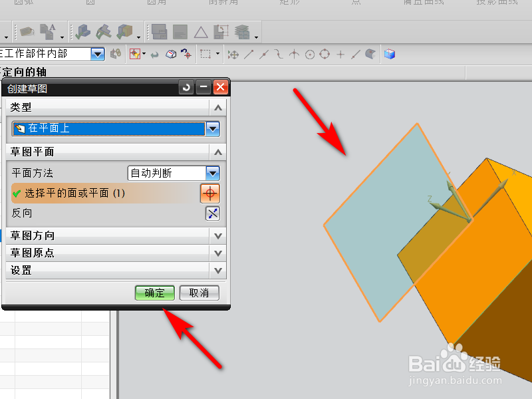Click the crosshair with blue undo arrow icon
Viewport: 532px width, 399px height.
(186, 54)
